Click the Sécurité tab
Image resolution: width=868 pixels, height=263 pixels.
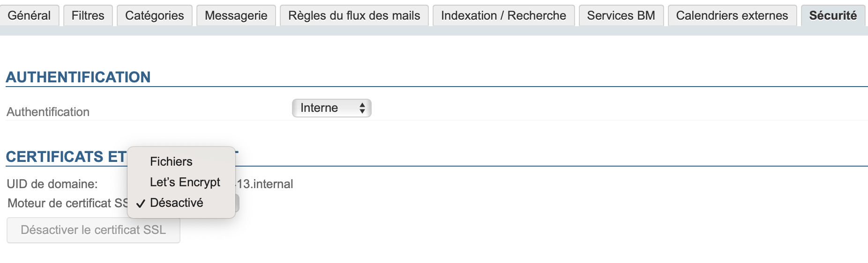(x=833, y=15)
